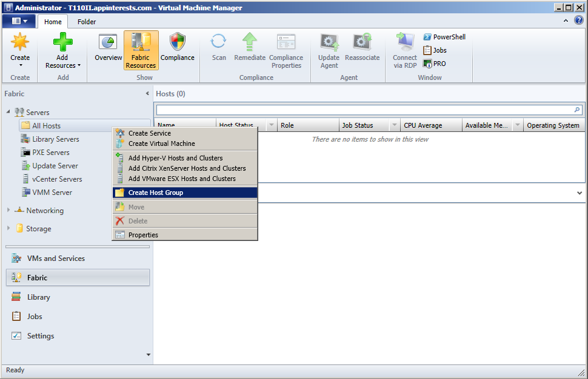Toggle the Fabric Resources view button

click(141, 50)
